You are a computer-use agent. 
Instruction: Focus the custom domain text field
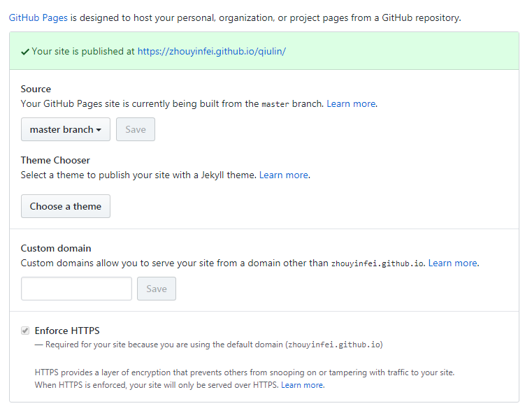point(76,289)
